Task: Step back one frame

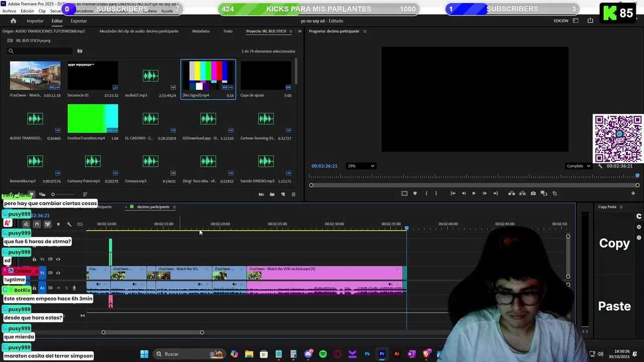Action: click(x=463, y=193)
